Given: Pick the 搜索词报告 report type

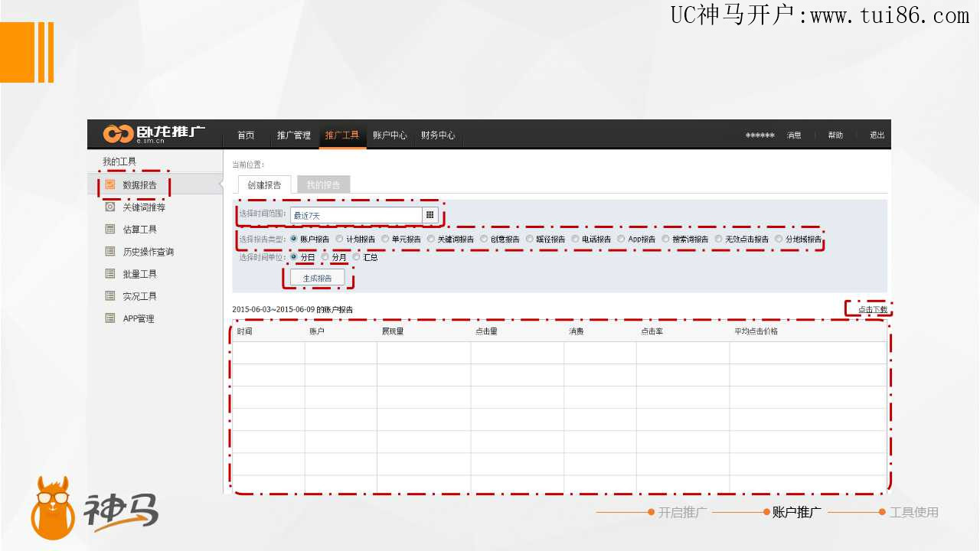Looking at the screenshot, I should point(665,239).
